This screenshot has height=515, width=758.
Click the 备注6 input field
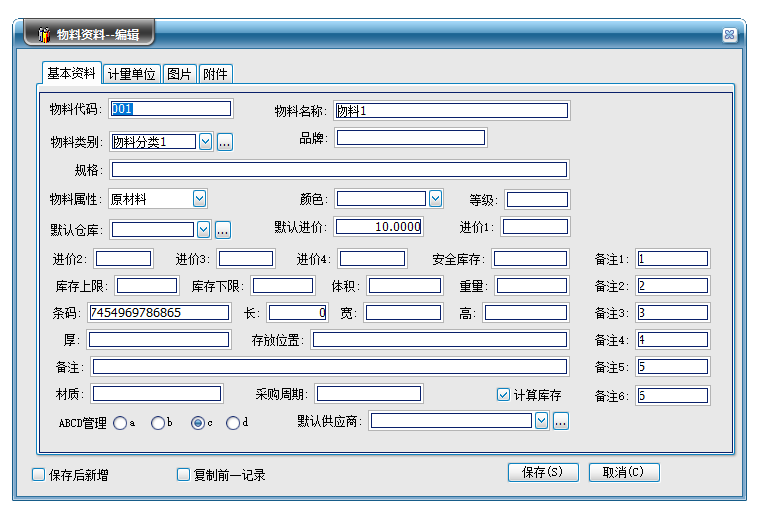(672, 396)
